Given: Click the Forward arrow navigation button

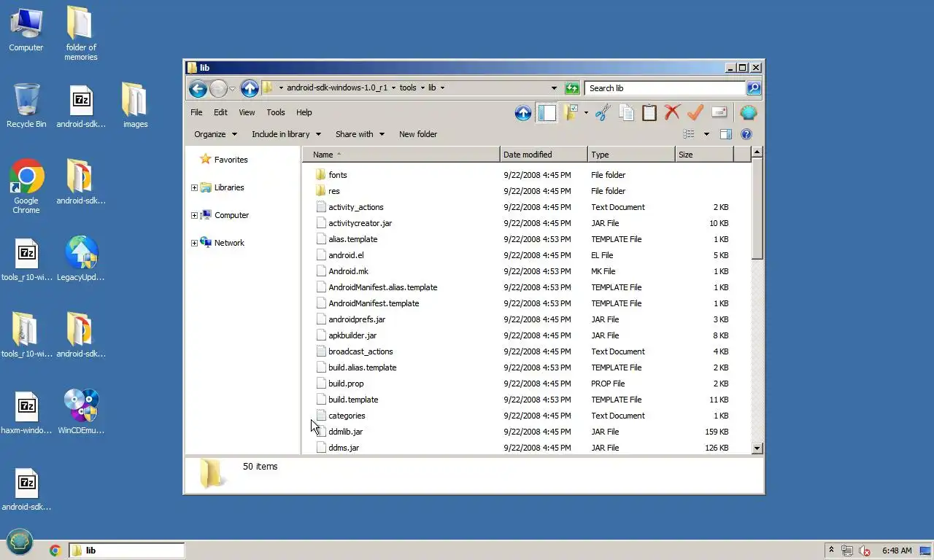Looking at the screenshot, I should tap(218, 88).
